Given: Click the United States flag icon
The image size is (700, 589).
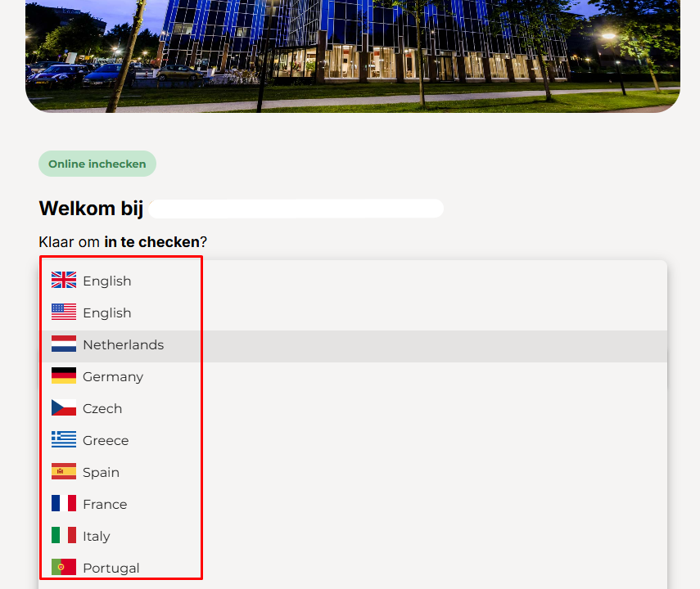Looking at the screenshot, I should [64, 312].
